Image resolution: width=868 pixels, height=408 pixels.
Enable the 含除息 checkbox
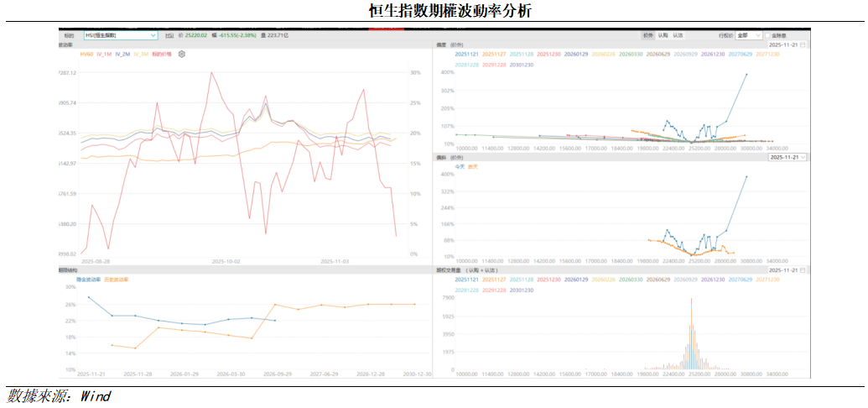click(769, 36)
